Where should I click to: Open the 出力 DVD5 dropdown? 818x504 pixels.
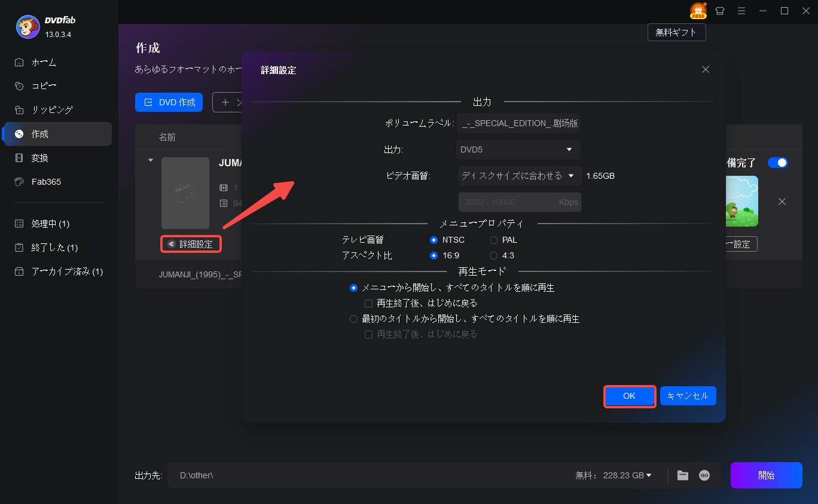[x=518, y=149]
